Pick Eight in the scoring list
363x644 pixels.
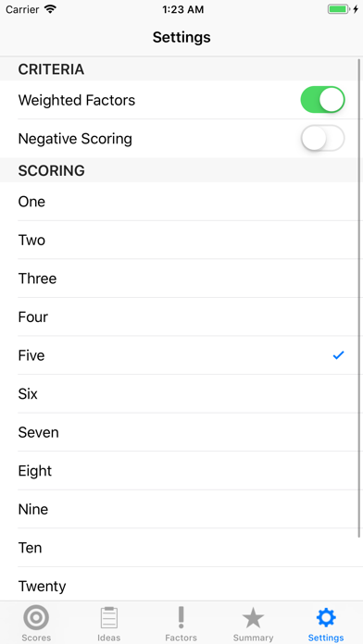click(x=181, y=471)
